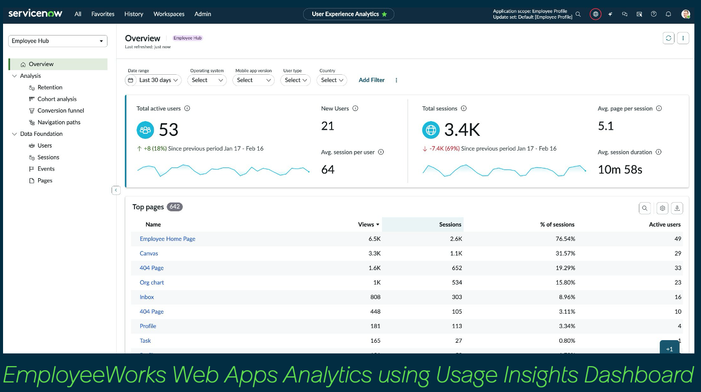
Task: Sort by the Sessions column header
Action: (450, 225)
